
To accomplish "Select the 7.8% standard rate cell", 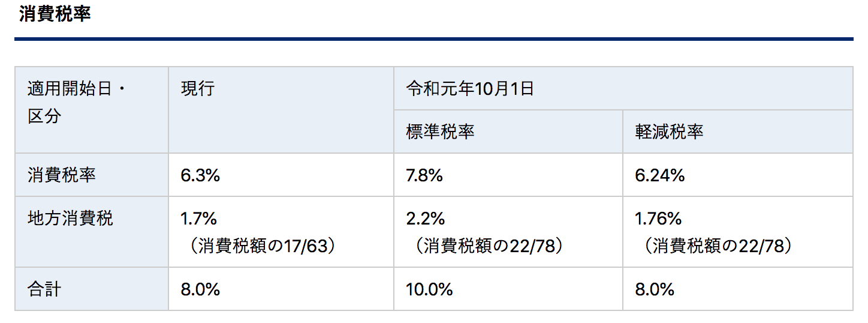I will [424, 175].
